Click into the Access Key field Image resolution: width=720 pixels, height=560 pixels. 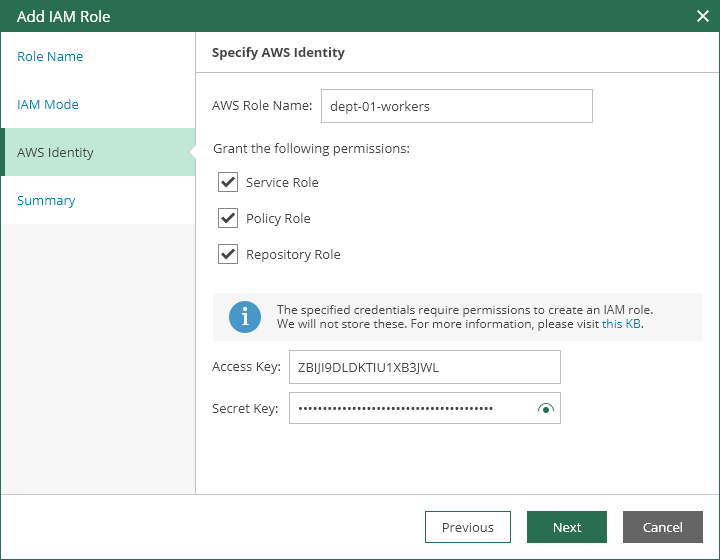tap(424, 367)
